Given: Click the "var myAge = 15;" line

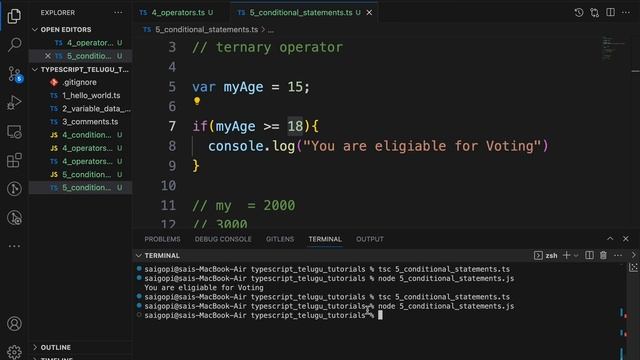Looking at the screenshot, I should pyautogui.click(x=251, y=87).
